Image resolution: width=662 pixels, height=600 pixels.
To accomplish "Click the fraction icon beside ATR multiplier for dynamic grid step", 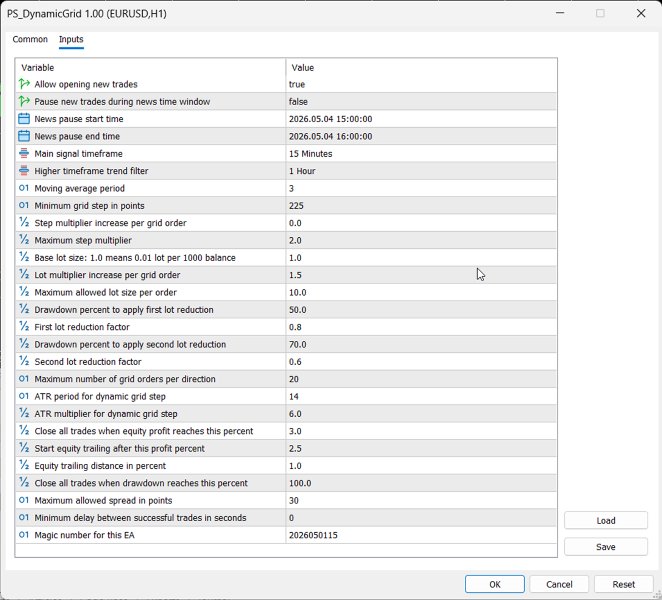I will (24, 413).
